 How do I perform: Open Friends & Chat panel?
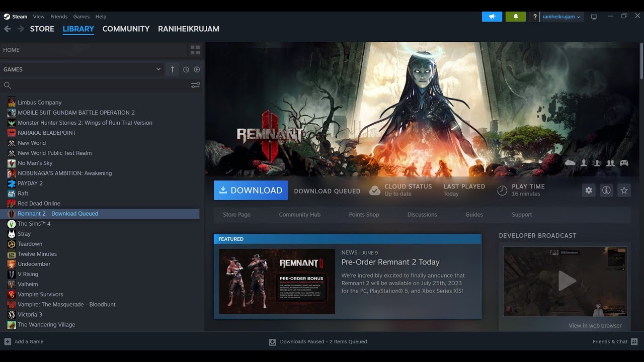click(x=615, y=341)
